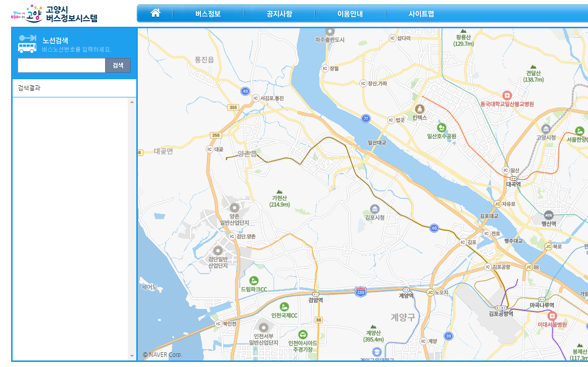Click the 김포시청 building icon
This screenshot has height=367, width=588.
tap(375, 209)
